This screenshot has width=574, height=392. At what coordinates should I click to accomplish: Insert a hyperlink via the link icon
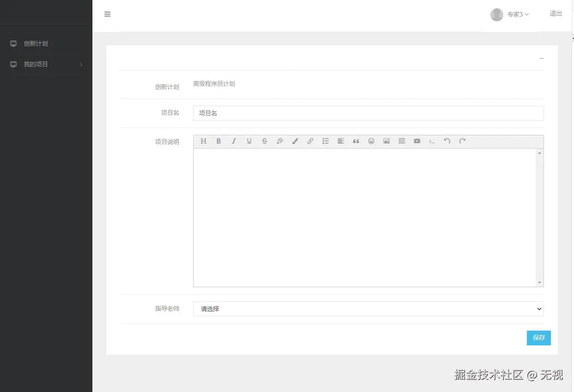310,141
